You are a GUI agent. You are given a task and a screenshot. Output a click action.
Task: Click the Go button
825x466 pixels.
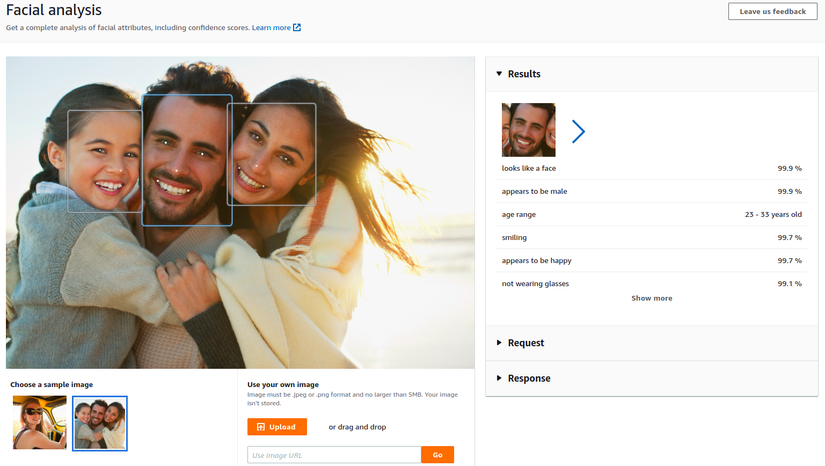point(438,455)
